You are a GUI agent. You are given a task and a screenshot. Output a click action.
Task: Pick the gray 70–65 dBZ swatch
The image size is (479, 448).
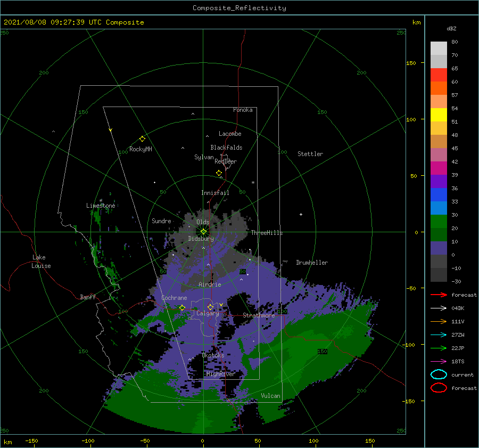pos(439,62)
